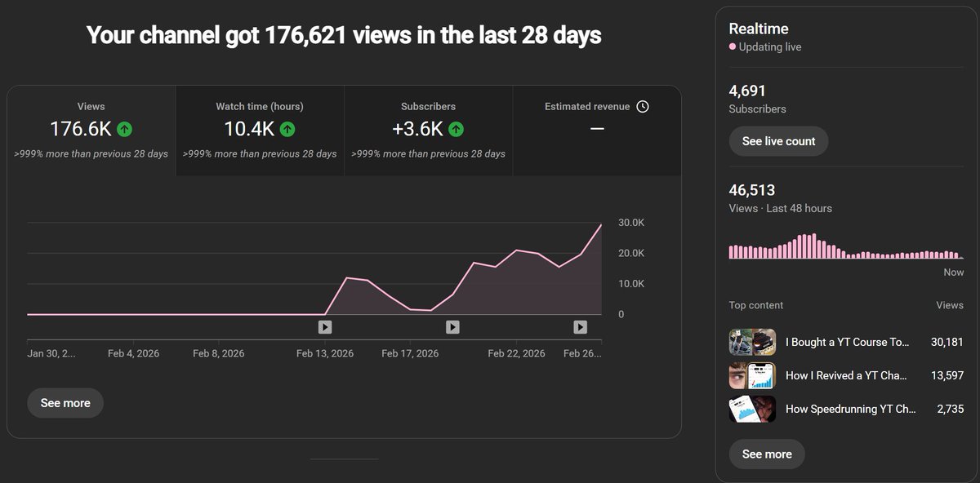
Task: Select the video marker icon near Feb 17
Action: click(452, 326)
